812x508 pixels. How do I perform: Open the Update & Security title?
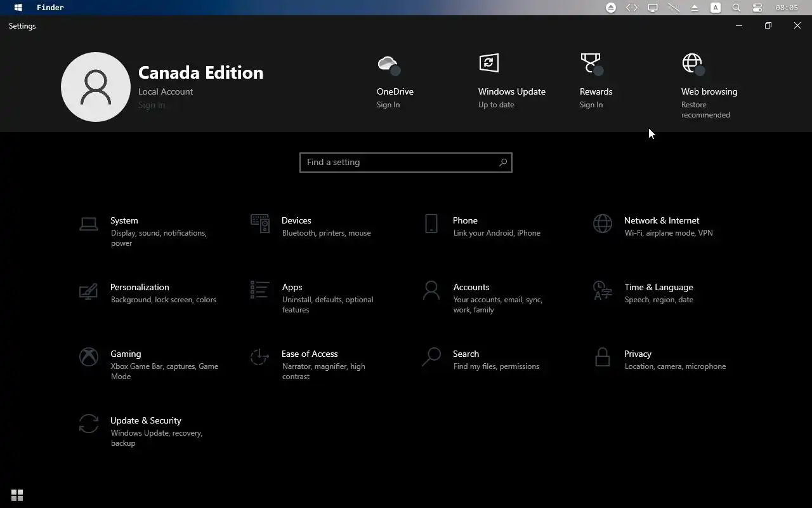(x=146, y=420)
